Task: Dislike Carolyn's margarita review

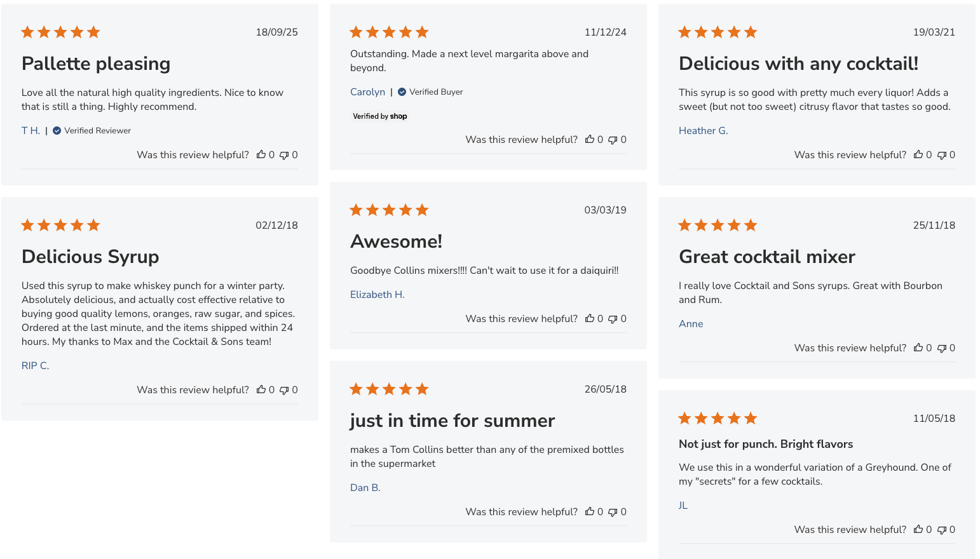Action: pos(613,140)
